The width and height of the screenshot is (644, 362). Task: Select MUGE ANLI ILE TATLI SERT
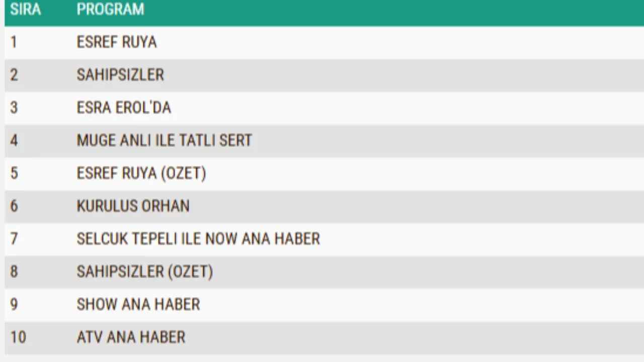click(x=164, y=140)
